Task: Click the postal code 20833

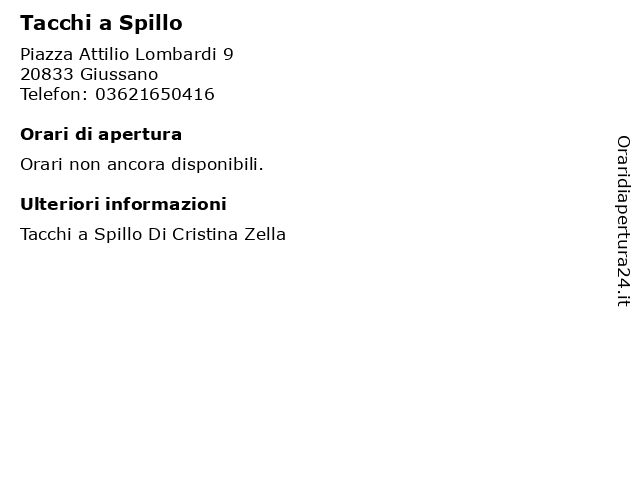Action: pyautogui.click(x=47, y=74)
